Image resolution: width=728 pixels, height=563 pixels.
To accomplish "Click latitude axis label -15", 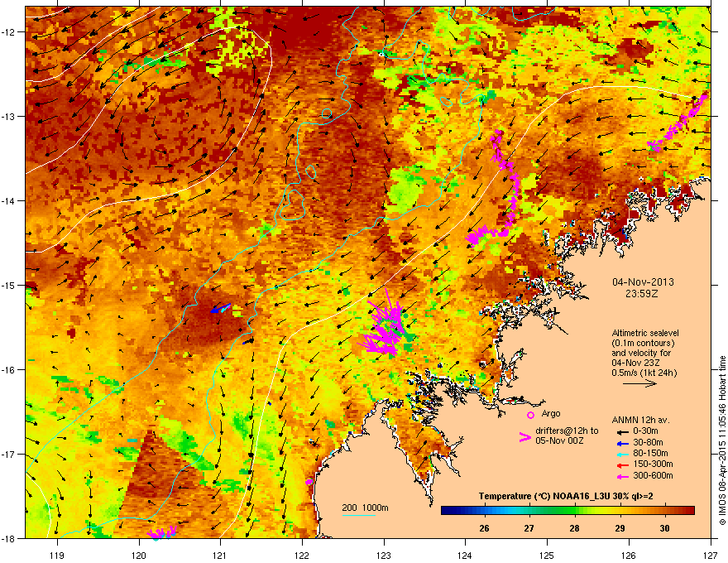I will pyautogui.click(x=8, y=285).
